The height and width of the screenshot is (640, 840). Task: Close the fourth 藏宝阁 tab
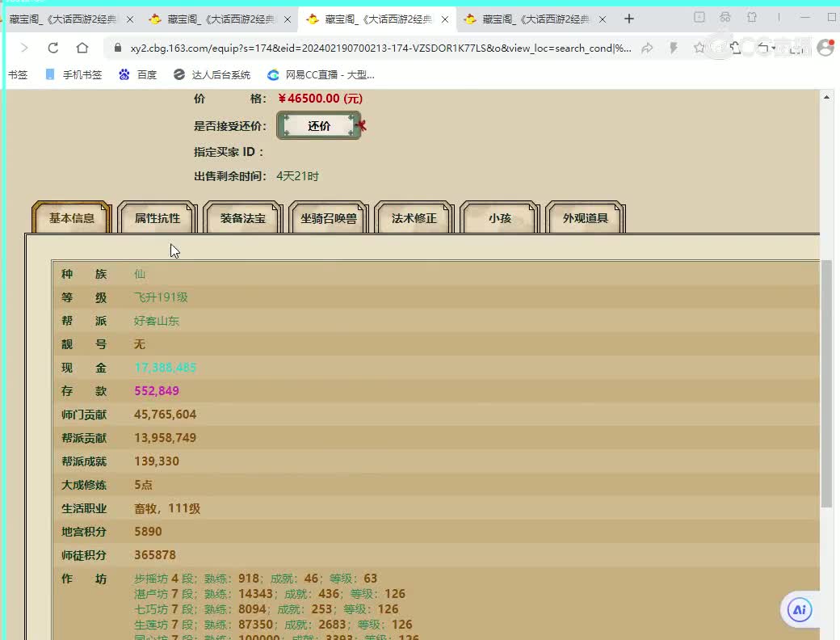pos(603,19)
